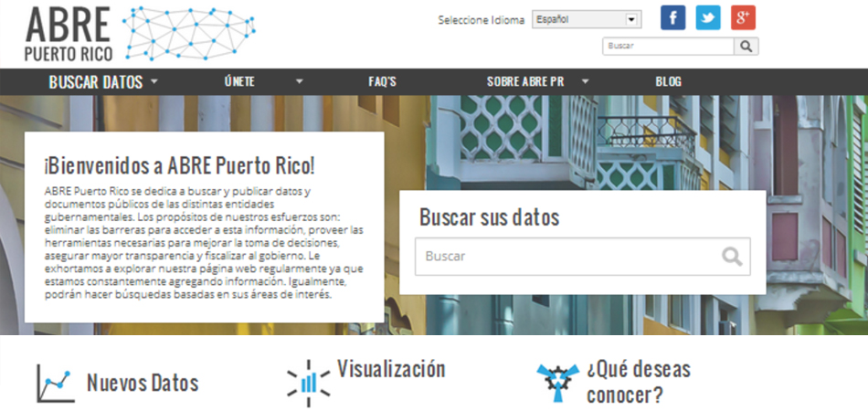
Task: Click the Puerto Rico network map graphic
Action: pos(189,33)
